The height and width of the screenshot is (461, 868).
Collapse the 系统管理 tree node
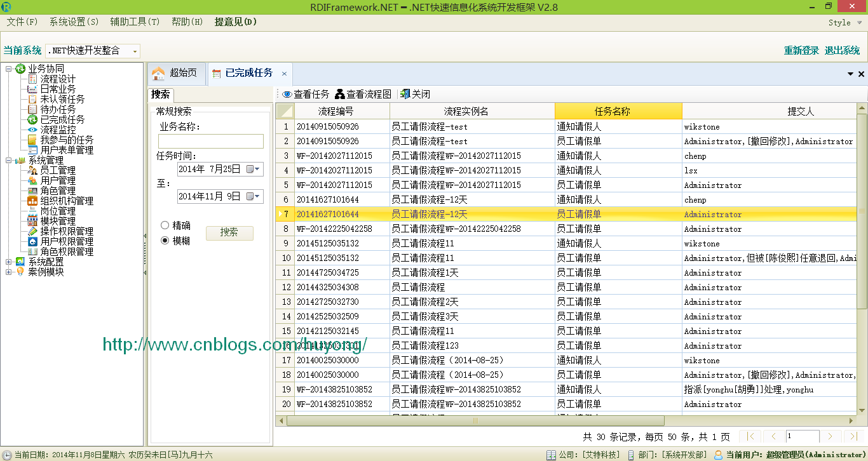[9, 160]
